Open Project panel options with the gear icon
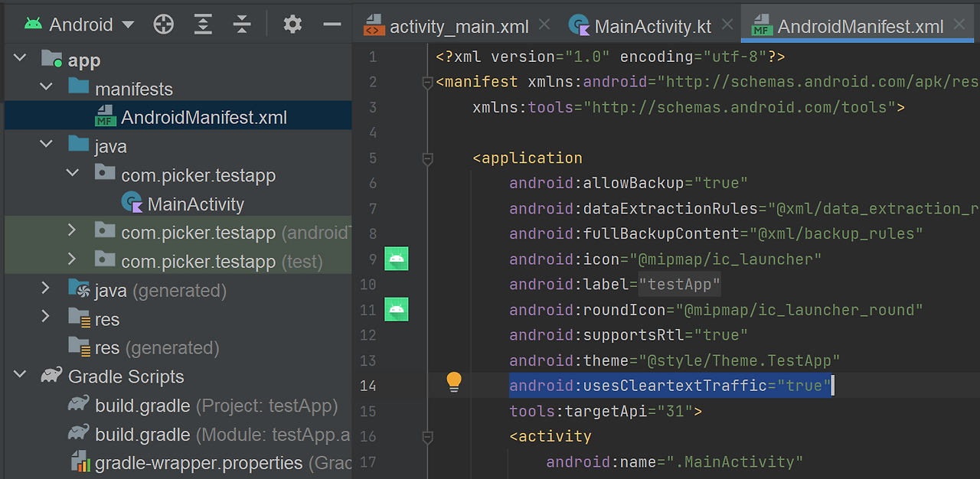The height and width of the screenshot is (479, 980). [x=292, y=24]
